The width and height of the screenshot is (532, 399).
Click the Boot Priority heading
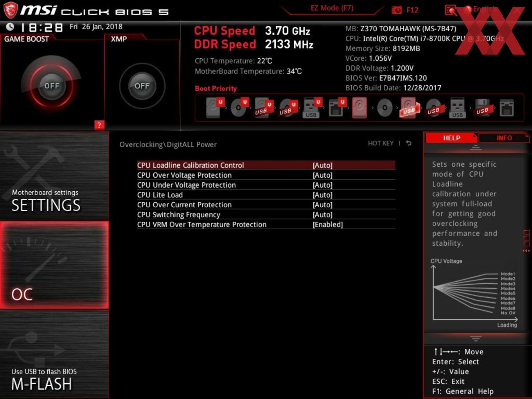click(216, 88)
